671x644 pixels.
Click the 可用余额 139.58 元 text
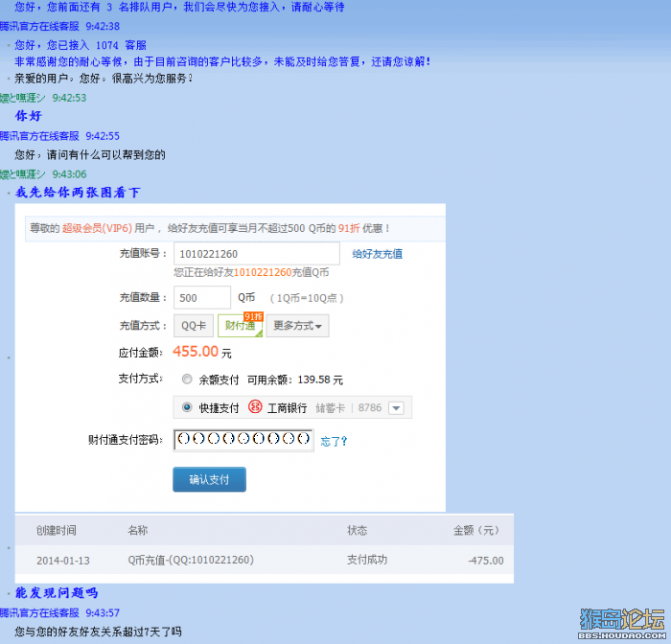[295, 380]
